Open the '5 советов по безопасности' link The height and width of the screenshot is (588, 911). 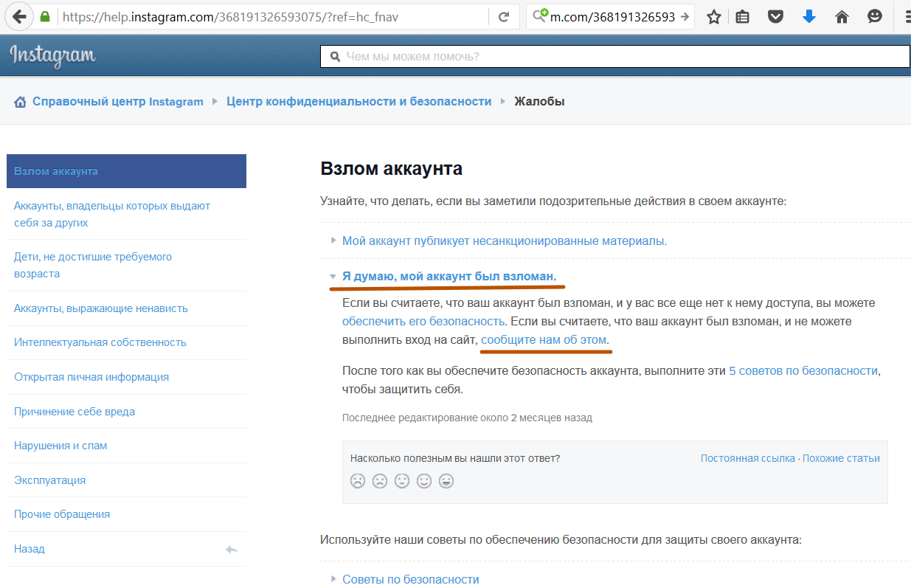(x=803, y=371)
